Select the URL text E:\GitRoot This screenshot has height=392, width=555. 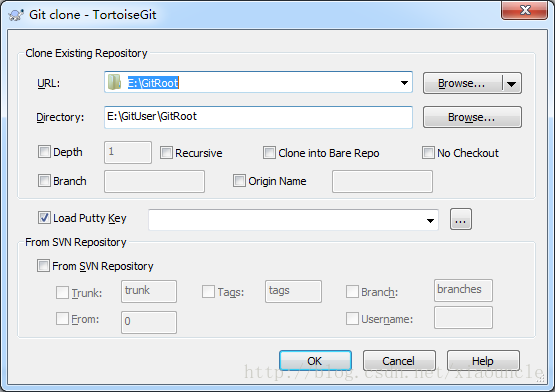point(153,83)
